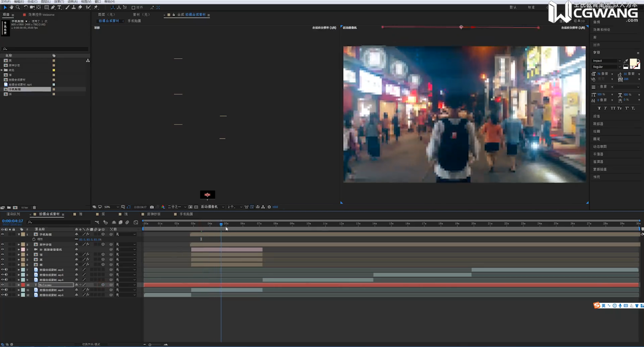Open the font style dropdown showing Regular
Image resolution: width=644 pixels, height=347 pixels.
[606, 67]
